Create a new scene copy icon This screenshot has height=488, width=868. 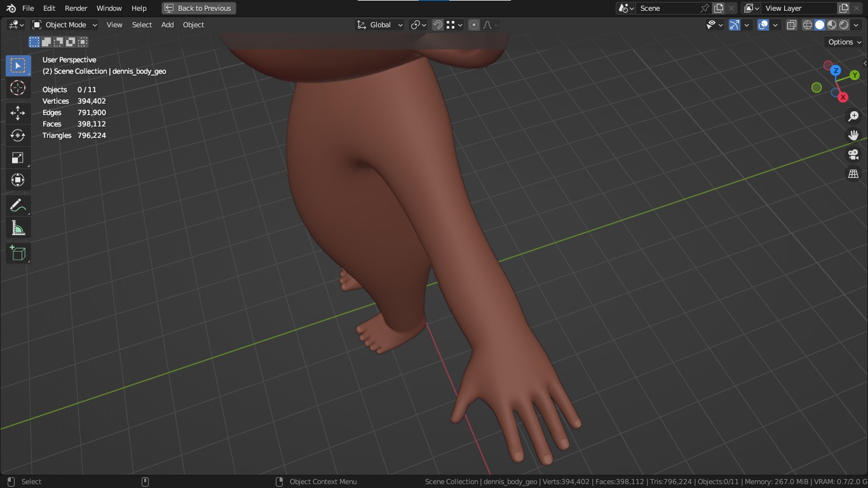719,8
